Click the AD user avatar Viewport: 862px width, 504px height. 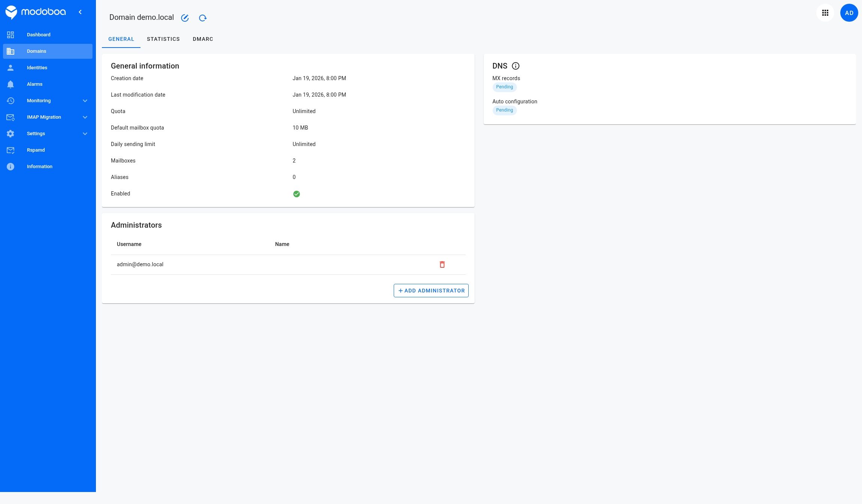[849, 13]
